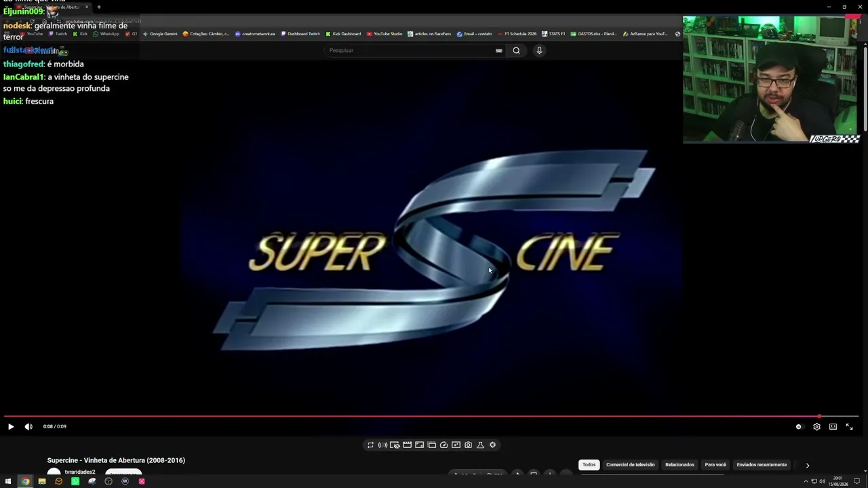Image resolution: width=868 pixels, height=488 pixels.
Task: Open the tvraridades2 channel name
Action: click(x=80, y=472)
